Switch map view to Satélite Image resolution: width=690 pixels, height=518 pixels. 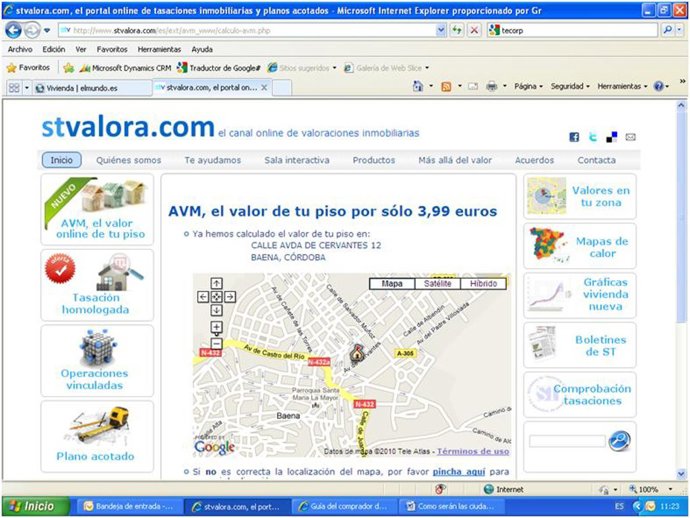437,284
